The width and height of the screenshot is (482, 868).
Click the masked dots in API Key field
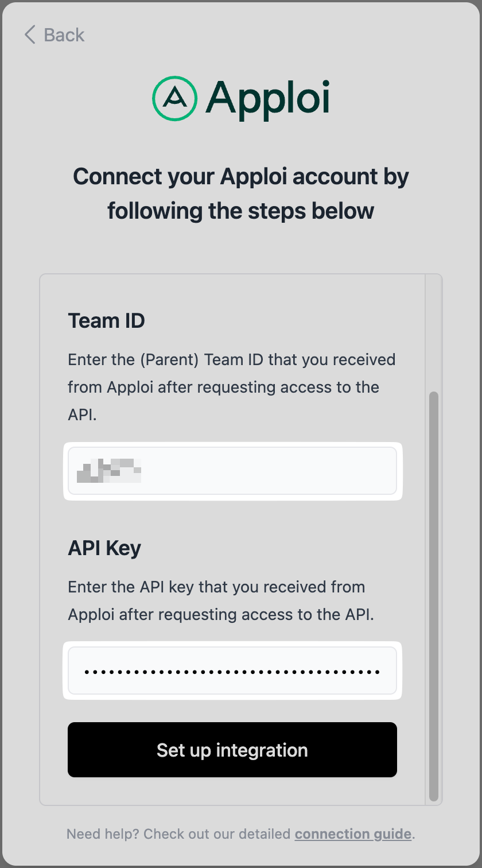232,671
